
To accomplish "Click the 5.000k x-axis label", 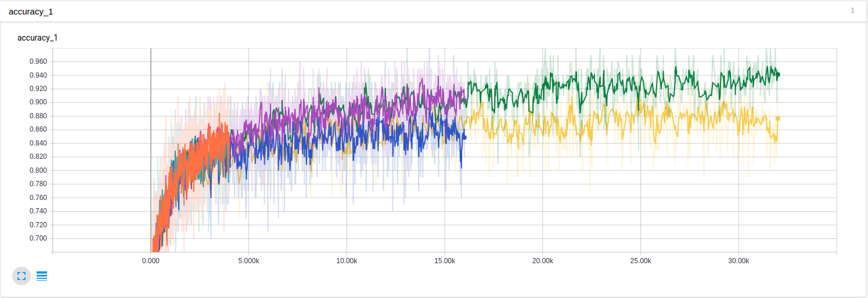I will [248, 261].
